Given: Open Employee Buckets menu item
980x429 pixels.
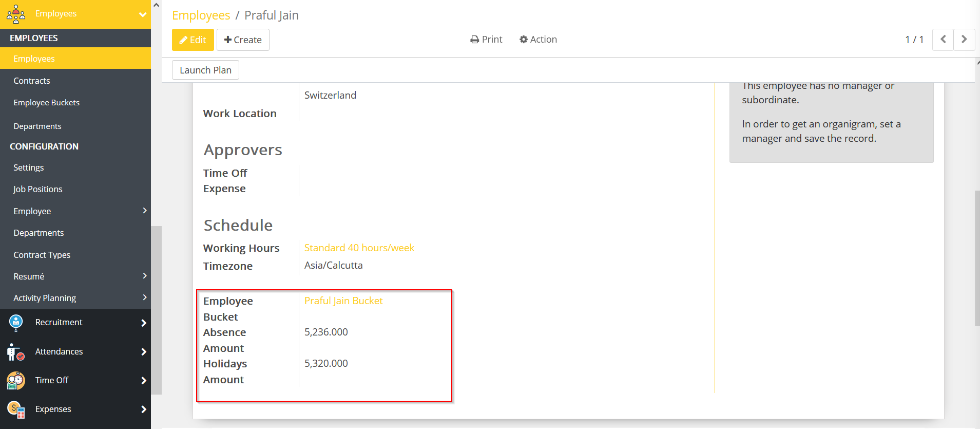Looking at the screenshot, I should coord(47,103).
